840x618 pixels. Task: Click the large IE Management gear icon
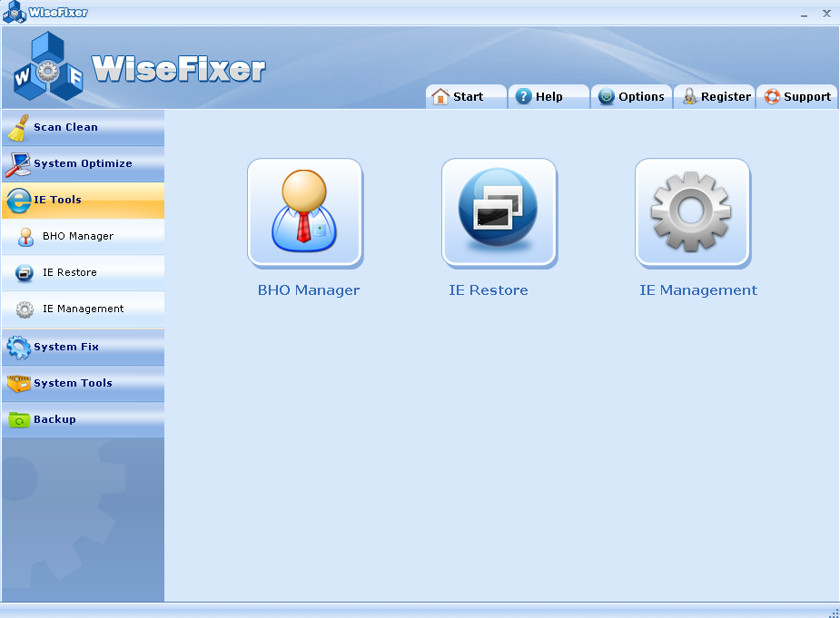pyautogui.click(x=692, y=213)
